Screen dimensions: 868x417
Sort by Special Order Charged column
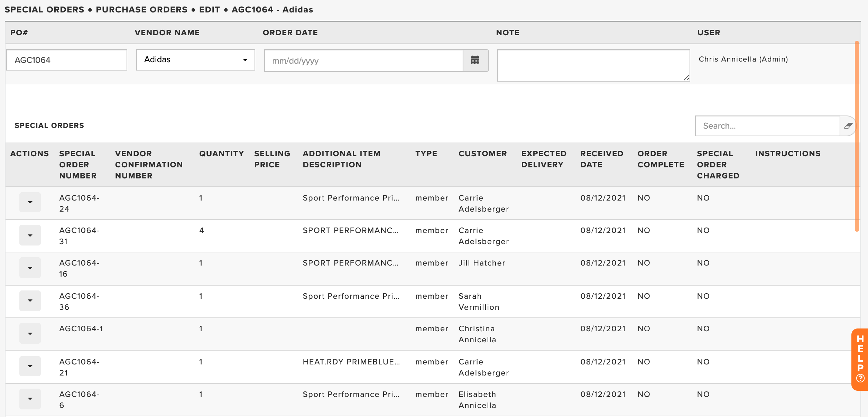(718, 165)
